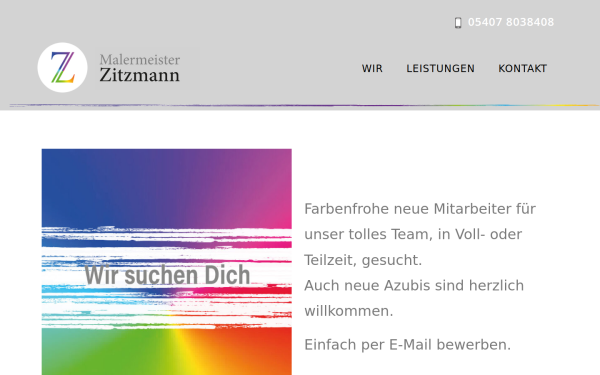Call phone number 05407 8038408
Image resolution: width=600 pixels, height=375 pixels.
pos(510,22)
